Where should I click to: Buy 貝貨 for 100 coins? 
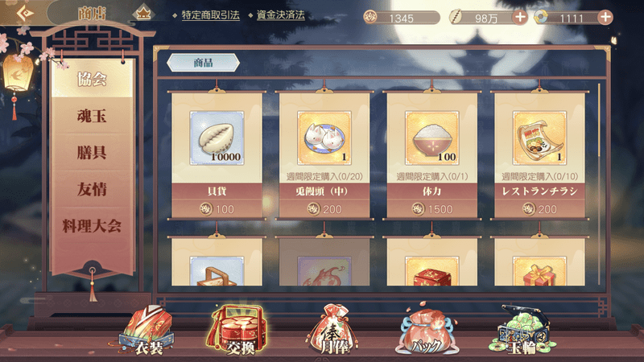point(217,209)
